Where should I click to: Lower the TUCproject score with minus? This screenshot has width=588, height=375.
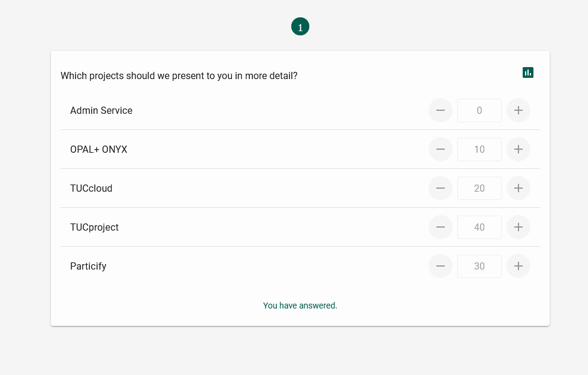point(441,227)
